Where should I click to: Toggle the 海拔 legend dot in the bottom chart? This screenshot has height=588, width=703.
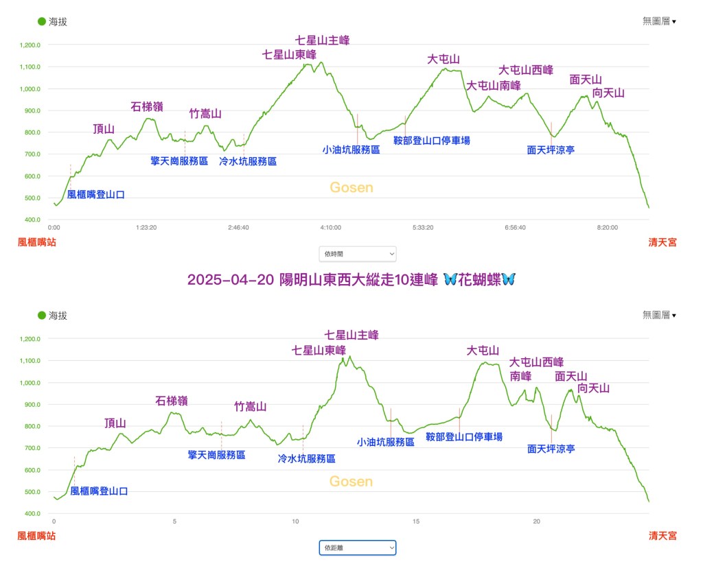[x=41, y=316]
